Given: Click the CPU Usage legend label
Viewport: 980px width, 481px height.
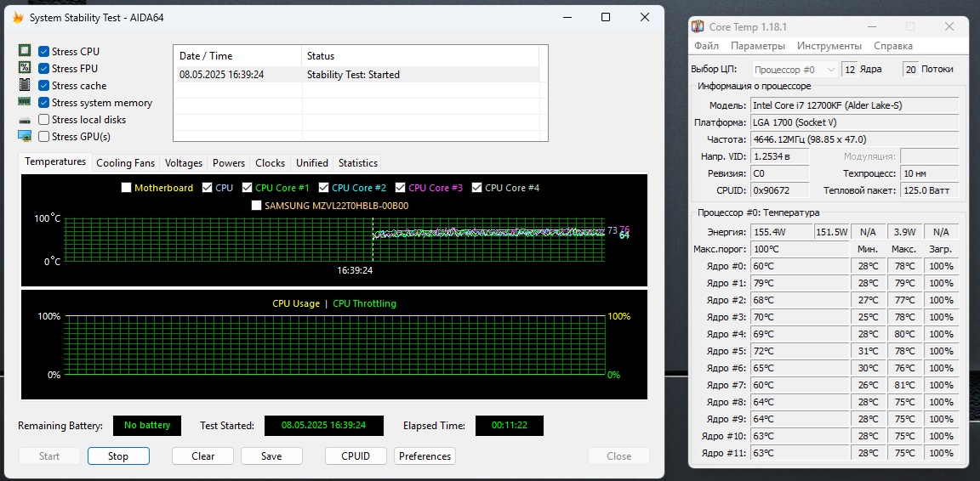Looking at the screenshot, I should (x=296, y=303).
